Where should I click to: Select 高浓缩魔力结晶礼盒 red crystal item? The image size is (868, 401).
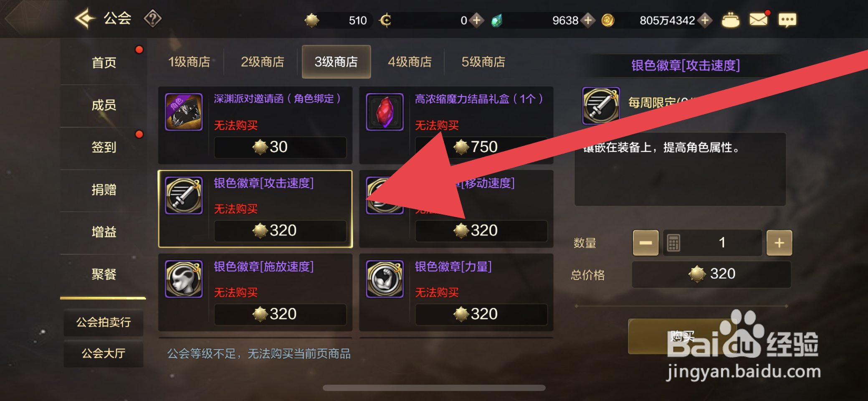pyautogui.click(x=385, y=112)
